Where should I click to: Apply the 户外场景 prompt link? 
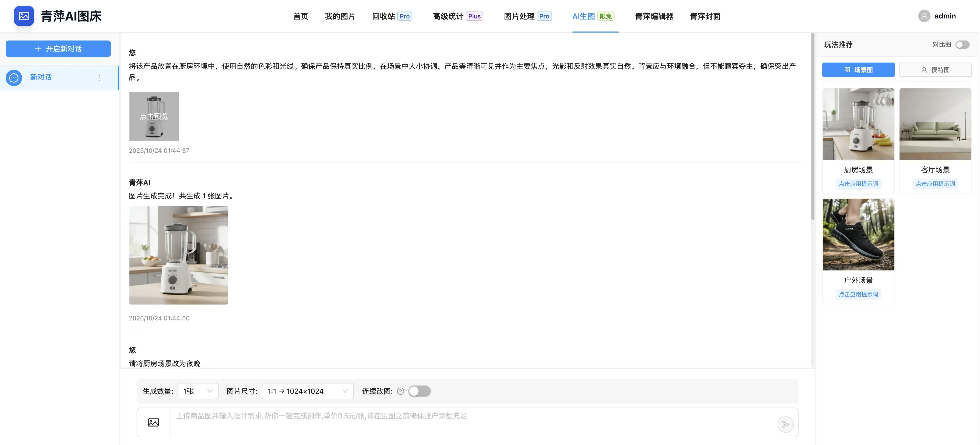click(858, 294)
